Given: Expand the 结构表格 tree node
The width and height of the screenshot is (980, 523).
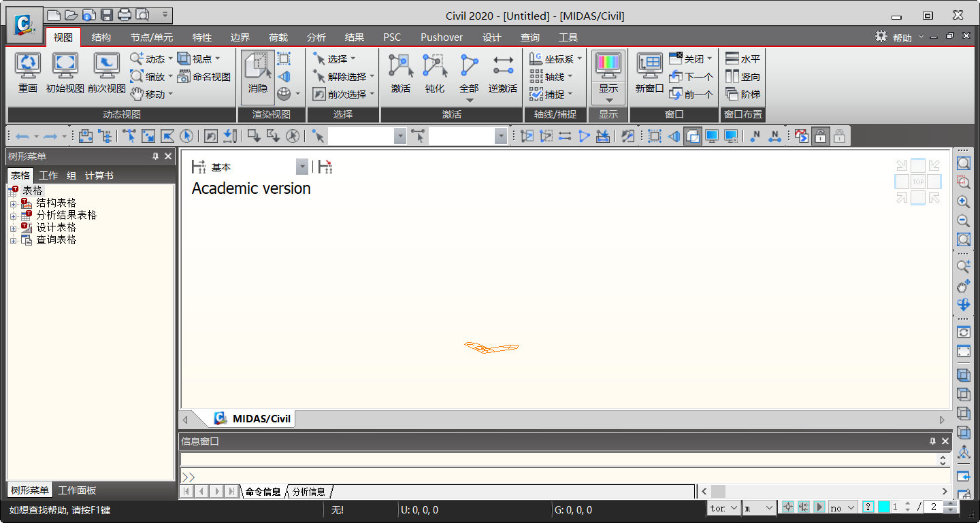Looking at the screenshot, I should coord(13,203).
